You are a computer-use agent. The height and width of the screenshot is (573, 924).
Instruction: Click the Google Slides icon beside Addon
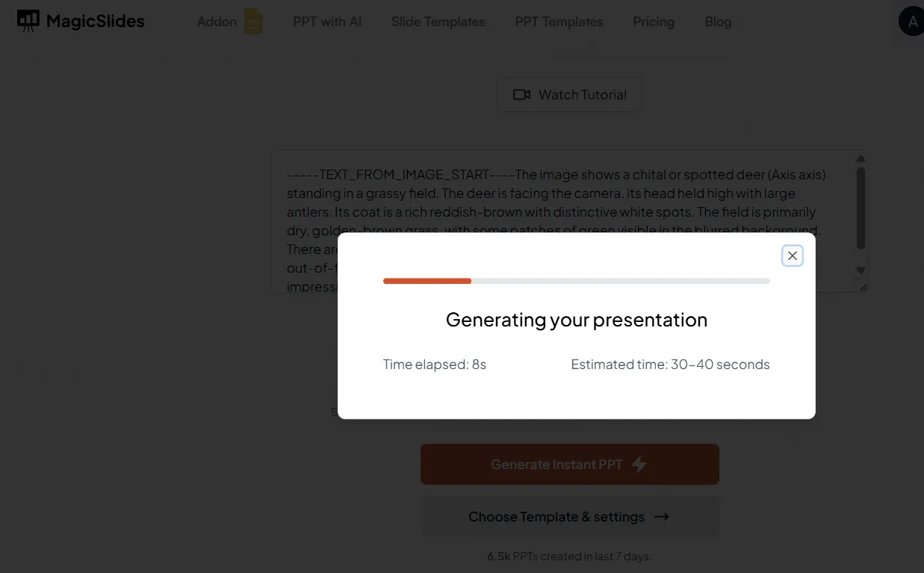(254, 22)
